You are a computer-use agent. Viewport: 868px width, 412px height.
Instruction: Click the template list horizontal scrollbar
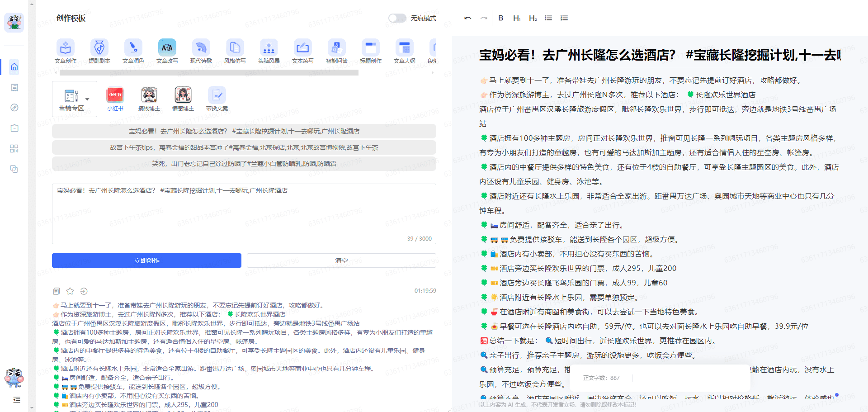[209, 72]
